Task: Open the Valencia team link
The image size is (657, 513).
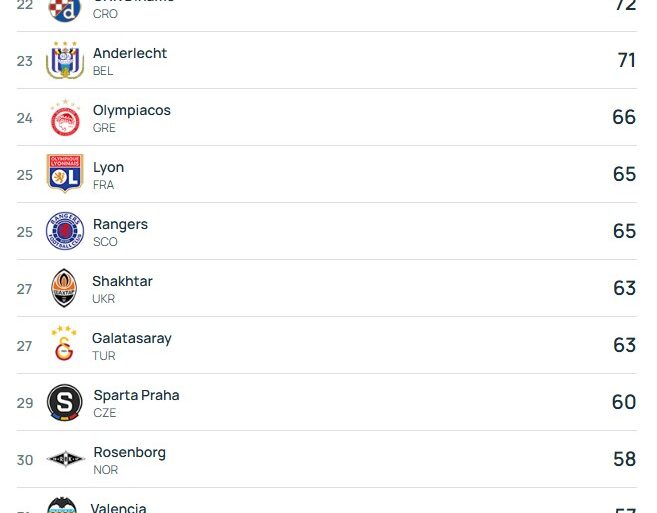Action: (x=118, y=507)
